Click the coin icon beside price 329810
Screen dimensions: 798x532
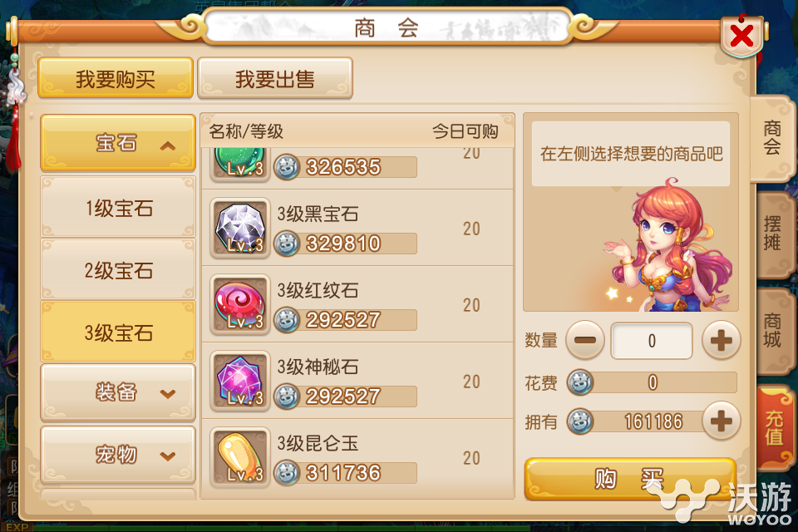(287, 243)
